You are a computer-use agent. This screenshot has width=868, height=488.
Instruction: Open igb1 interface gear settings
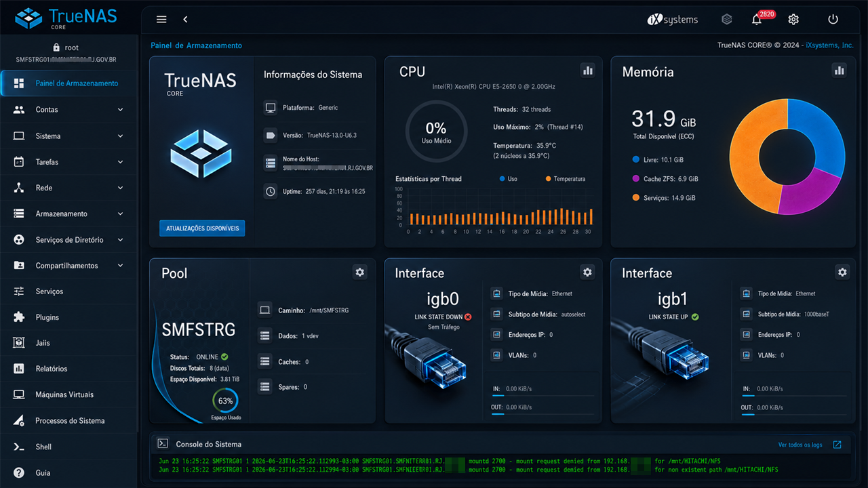pos(842,272)
